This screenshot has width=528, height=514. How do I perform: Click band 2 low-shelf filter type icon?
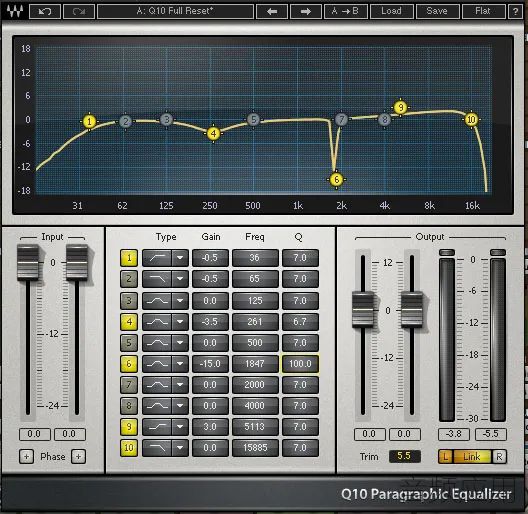coord(157,279)
